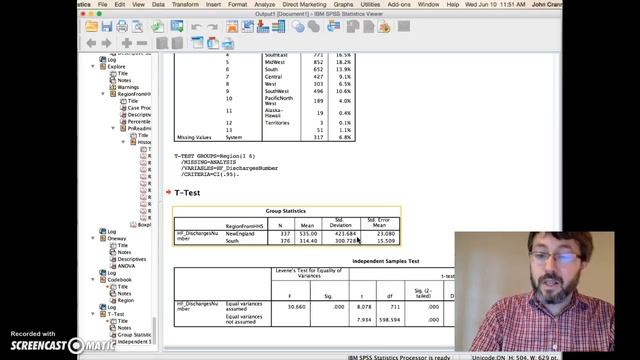640x360 pixels.
Task: Click the blue circle toolbar icon
Action: (x=298, y=27)
